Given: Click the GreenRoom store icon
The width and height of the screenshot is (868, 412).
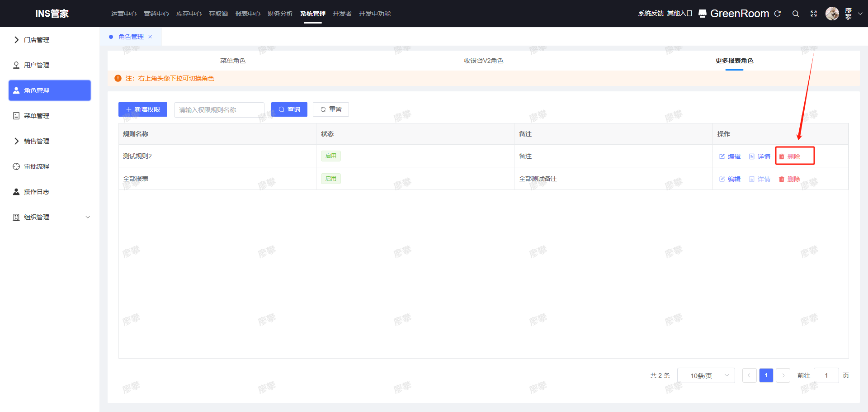Looking at the screenshot, I should [x=703, y=14].
